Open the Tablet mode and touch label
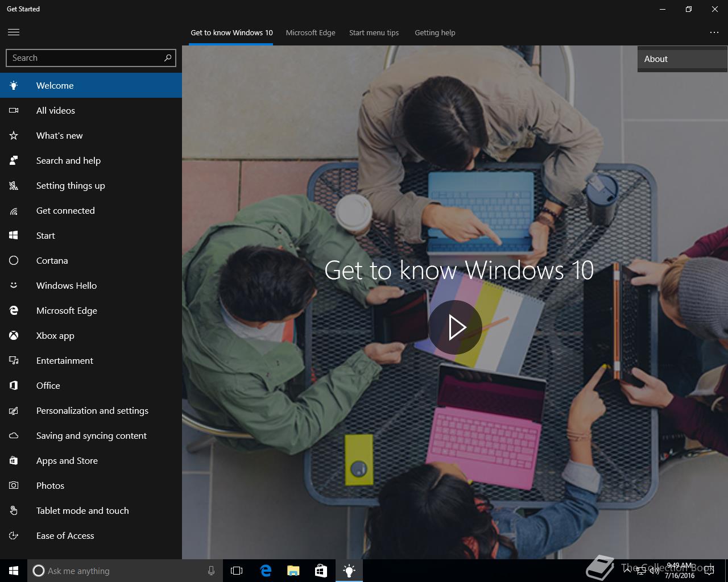Image resolution: width=728 pixels, height=582 pixels. coord(82,510)
